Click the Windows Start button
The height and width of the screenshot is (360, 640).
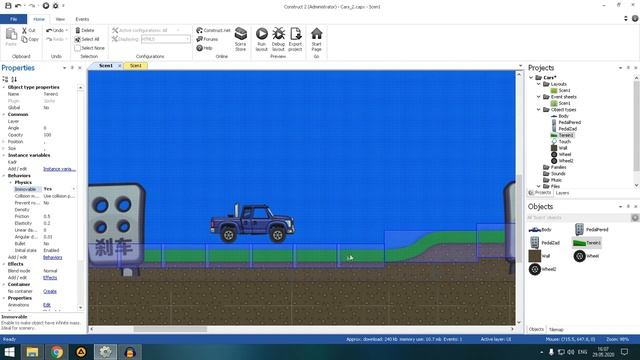[x=9, y=352]
